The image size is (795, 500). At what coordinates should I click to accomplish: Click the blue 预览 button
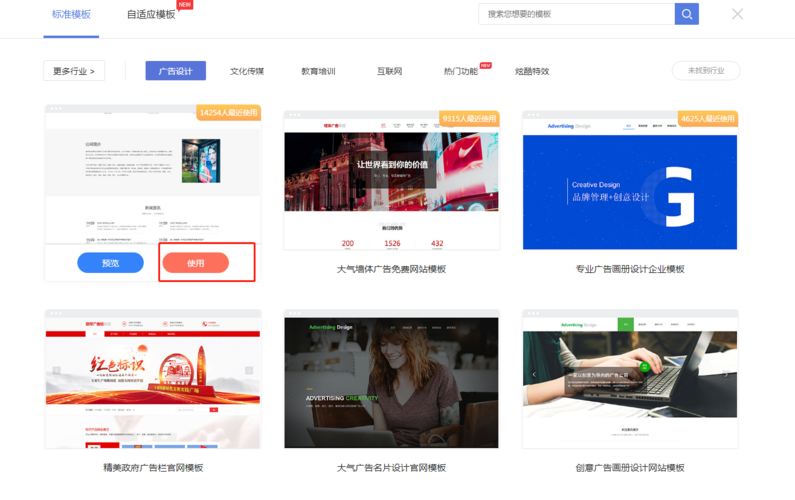[111, 263]
